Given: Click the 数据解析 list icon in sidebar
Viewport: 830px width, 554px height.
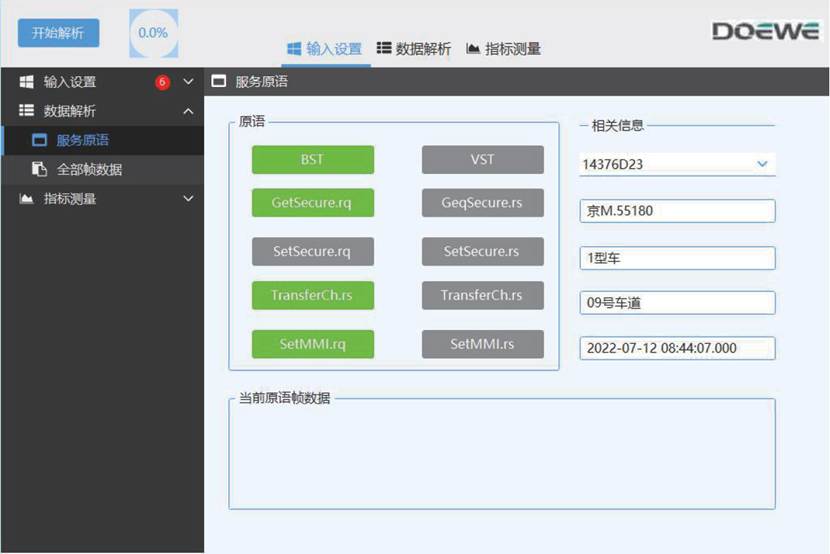Looking at the screenshot, I should point(27,111).
